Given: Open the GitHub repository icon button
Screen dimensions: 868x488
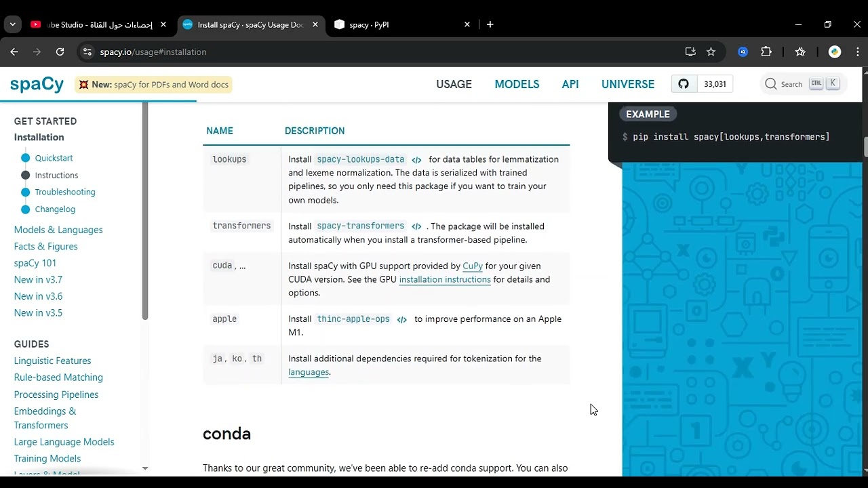Looking at the screenshot, I should click(x=684, y=84).
